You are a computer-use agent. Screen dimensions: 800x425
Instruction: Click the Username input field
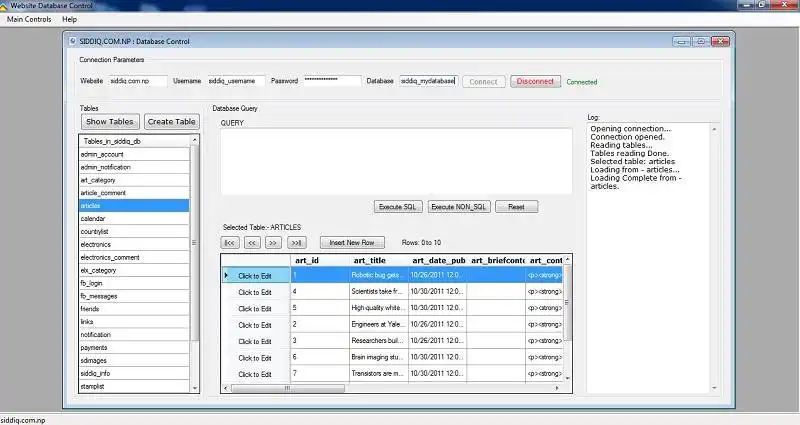click(236, 81)
